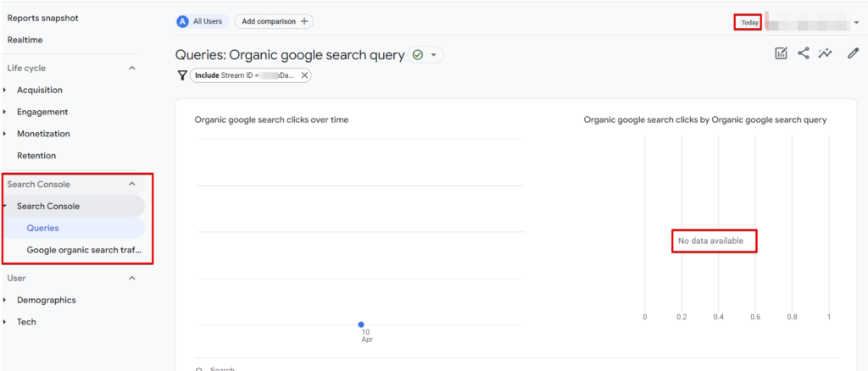The width and height of the screenshot is (868, 371).
Task: Share this report with share icon
Action: (804, 53)
